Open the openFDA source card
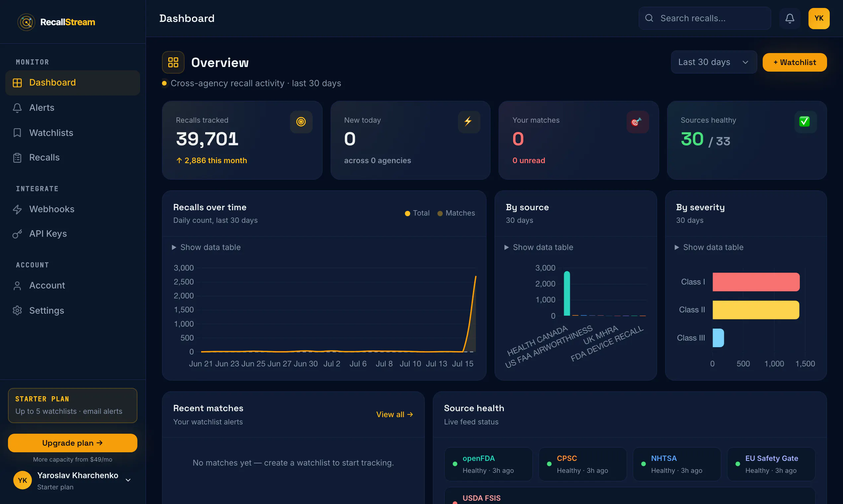Viewport: 843px width, 504px height. click(488, 464)
